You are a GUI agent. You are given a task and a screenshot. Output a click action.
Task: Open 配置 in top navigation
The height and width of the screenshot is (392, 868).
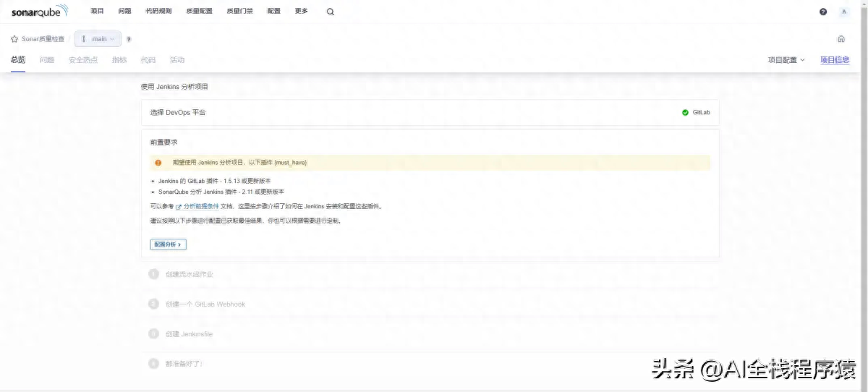(274, 12)
